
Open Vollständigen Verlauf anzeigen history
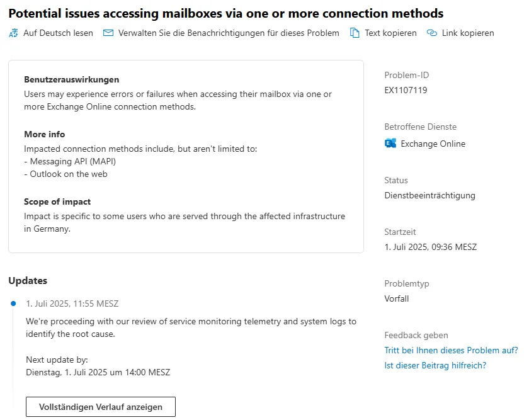pyautogui.click(x=101, y=407)
